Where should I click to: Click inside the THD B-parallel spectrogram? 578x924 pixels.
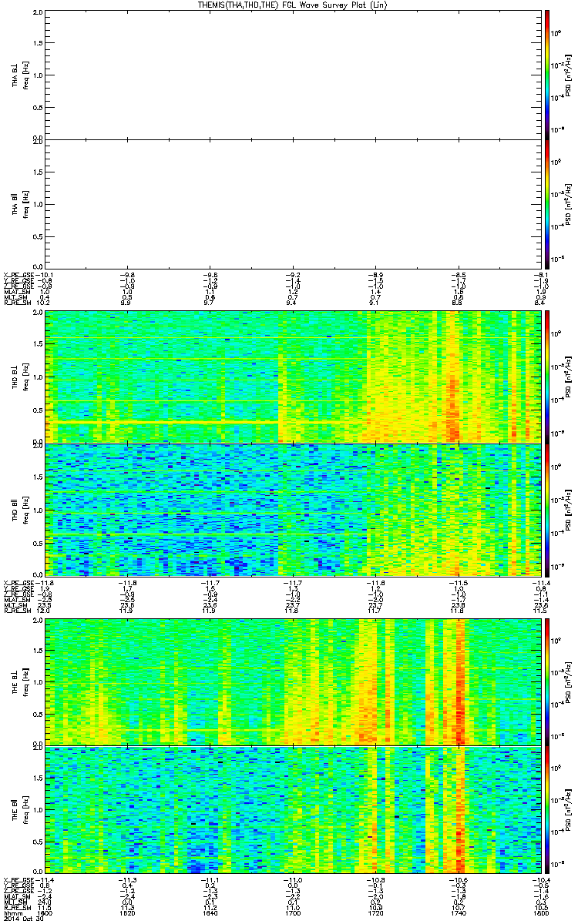(293, 509)
